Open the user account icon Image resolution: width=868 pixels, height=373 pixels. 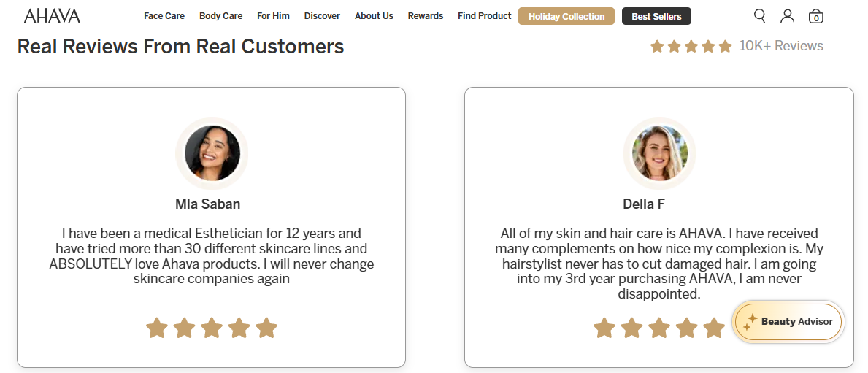(787, 16)
